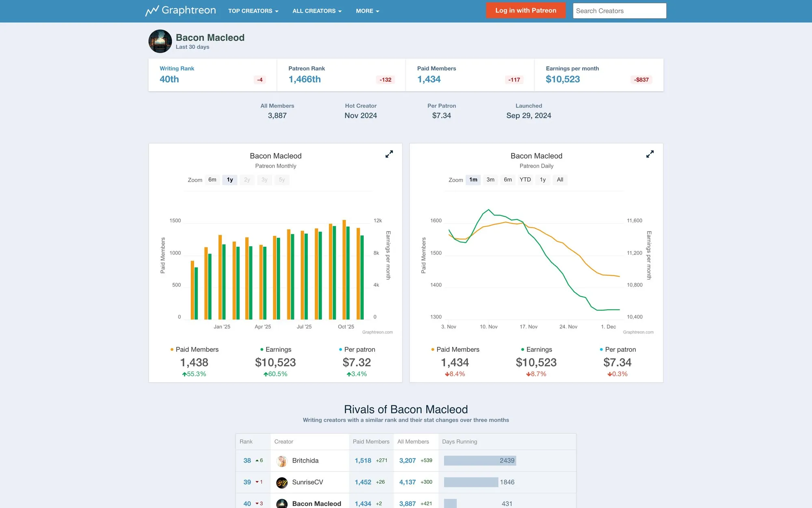The width and height of the screenshot is (812, 508).
Task: Click Bacon Macleod's avatar in rivals table
Action: 281,503
